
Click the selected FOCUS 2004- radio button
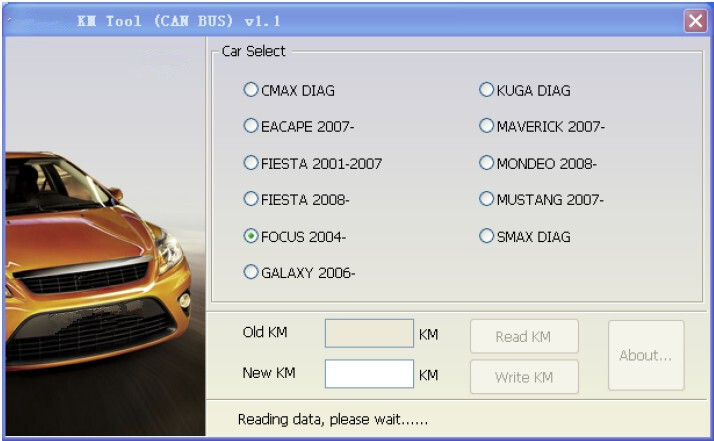(251, 236)
